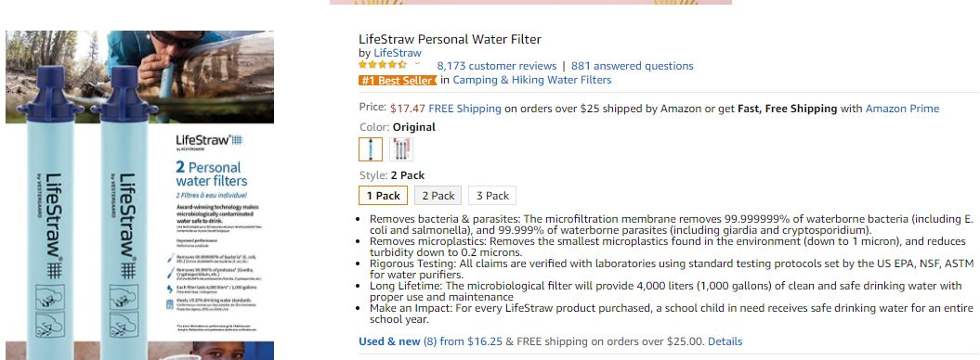Choose the 1 Pack style option

tap(383, 195)
